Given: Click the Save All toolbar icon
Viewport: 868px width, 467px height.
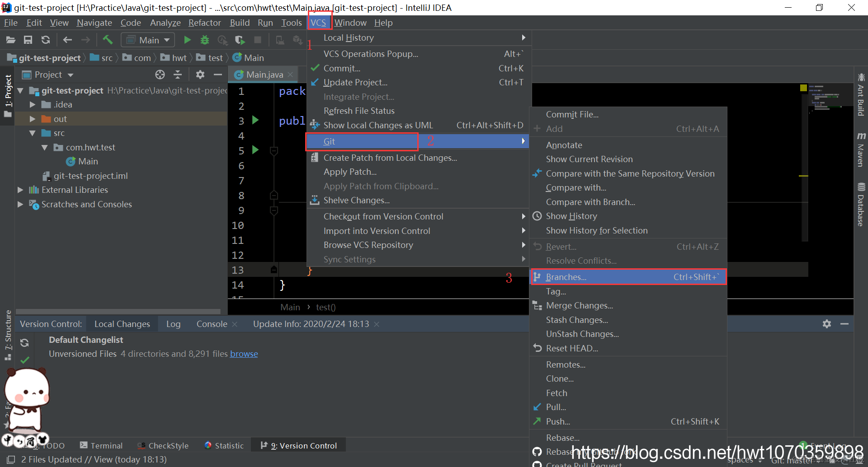Looking at the screenshot, I should point(28,40).
